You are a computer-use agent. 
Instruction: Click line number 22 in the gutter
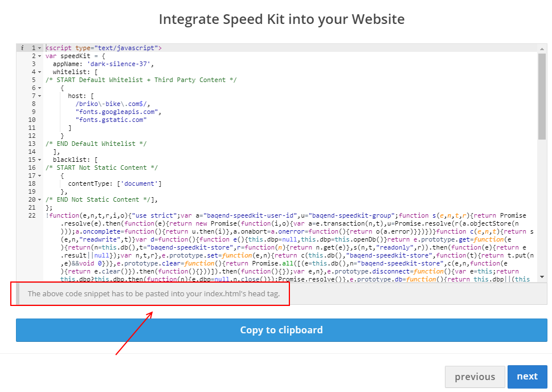tap(32, 215)
